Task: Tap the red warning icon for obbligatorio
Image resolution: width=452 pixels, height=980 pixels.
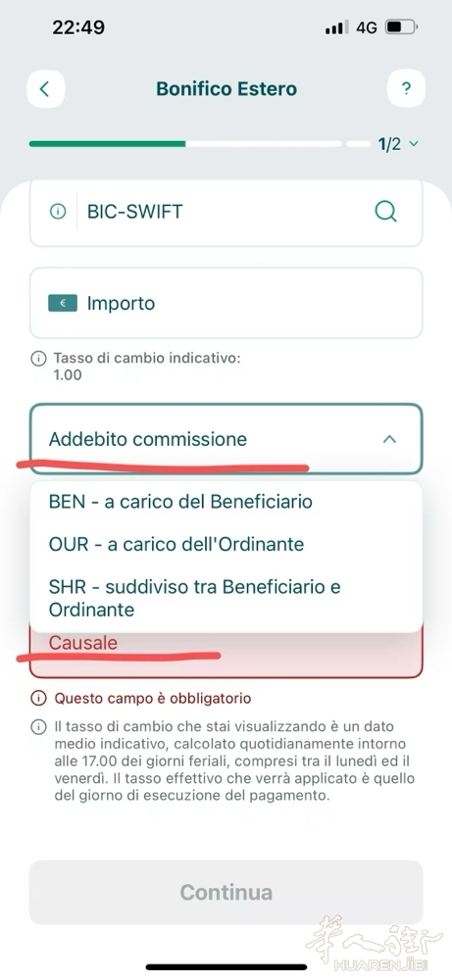Action: click(38, 698)
